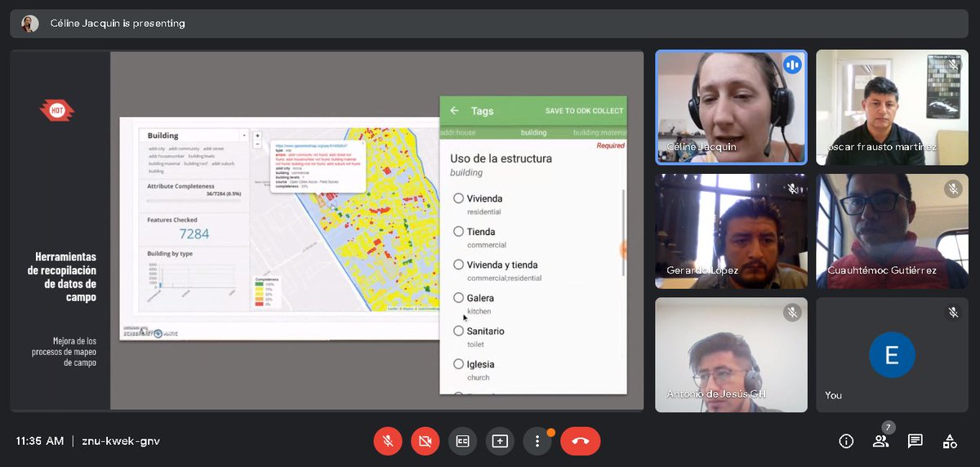The height and width of the screenshot is (467, 980).
Task: Click the 'Building by type' chart title
Action: point(171,254)
